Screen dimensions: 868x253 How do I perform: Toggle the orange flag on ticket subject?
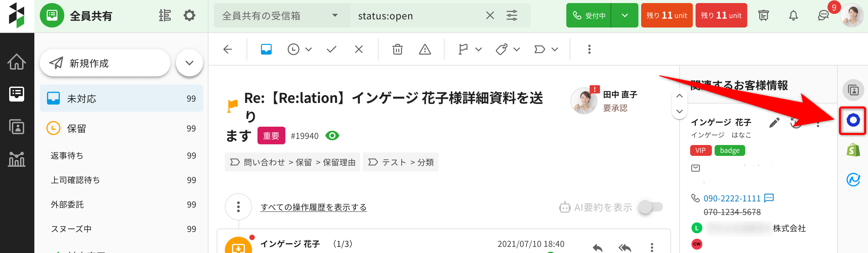point(233,105)
